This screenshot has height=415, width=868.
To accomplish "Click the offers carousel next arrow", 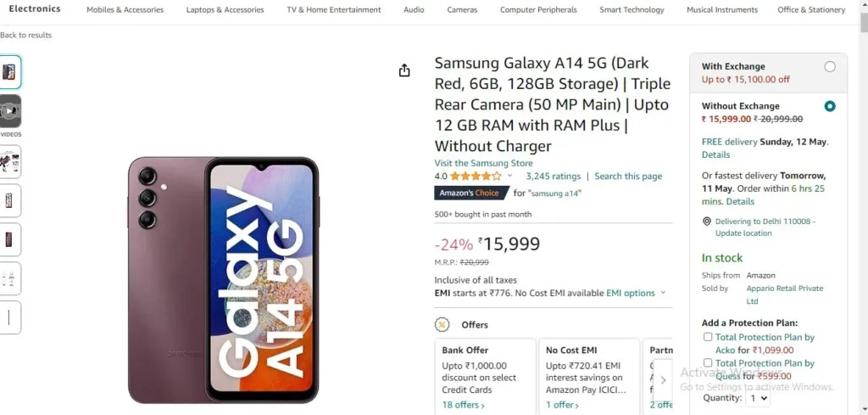I will coord(663,380).
